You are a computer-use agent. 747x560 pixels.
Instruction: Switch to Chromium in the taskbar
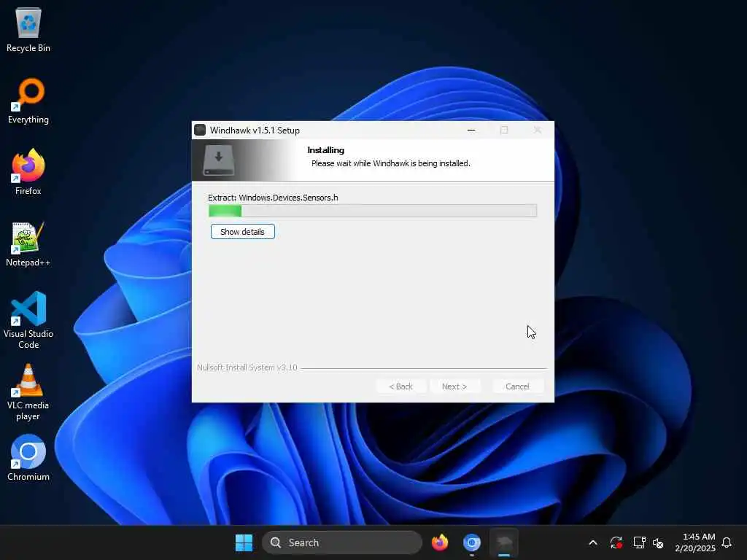pyautogui.click(x=472, y=542)
